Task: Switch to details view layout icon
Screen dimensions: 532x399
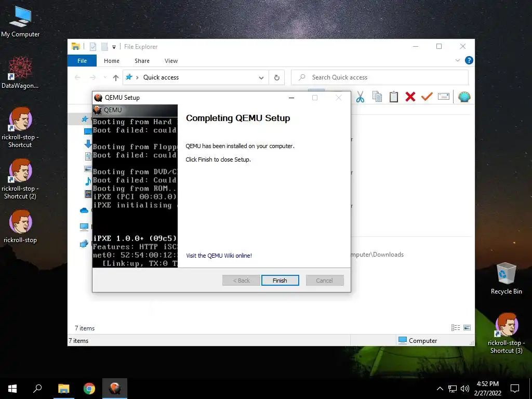Action: (x=456, y=327)
